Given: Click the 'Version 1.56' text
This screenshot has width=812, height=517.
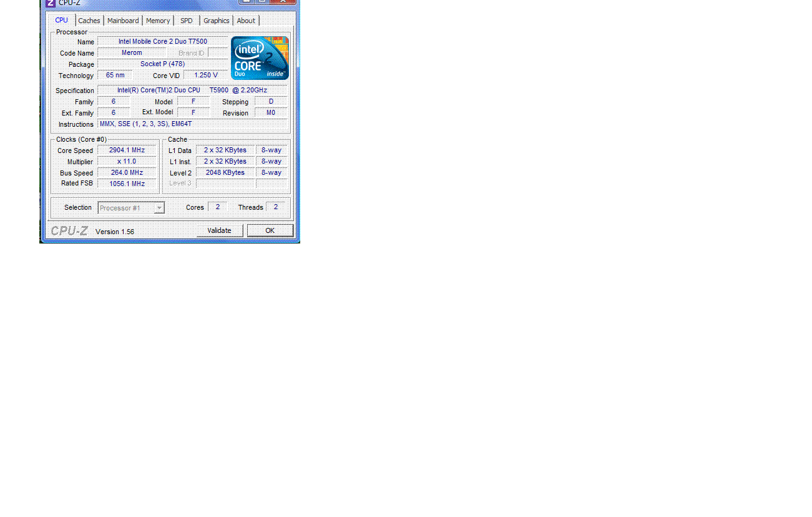Looking at the screenshot, I should (115, 232).
